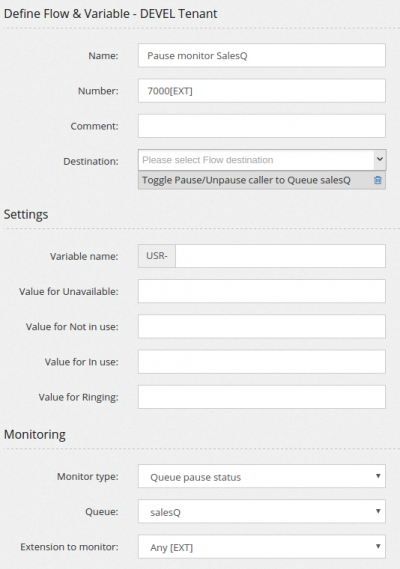Focus the Number field with 7000[EXT]
Image resolution: width=400 pixels, height=569 pixels.
(262, 91)
